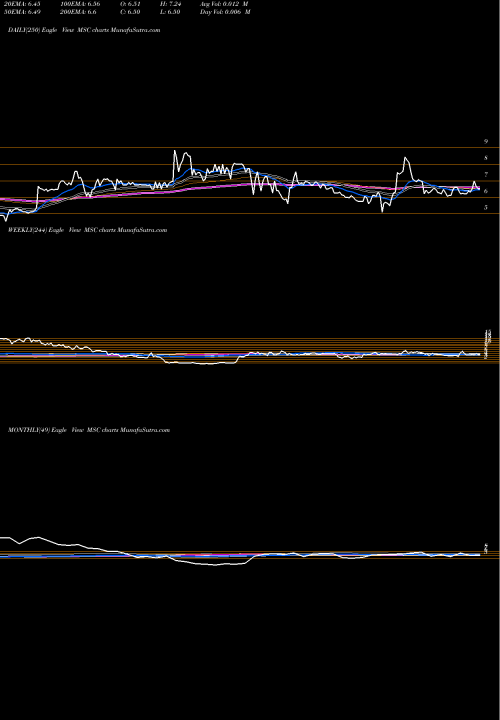
Task: Click the daily chart axis label 7
Action: tap(486, 175)
